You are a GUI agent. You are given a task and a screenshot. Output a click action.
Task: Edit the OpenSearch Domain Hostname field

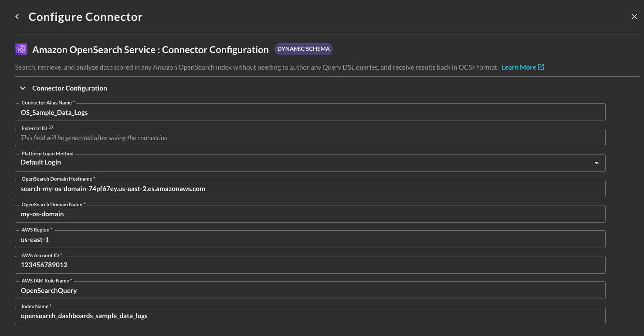(310, 188)
